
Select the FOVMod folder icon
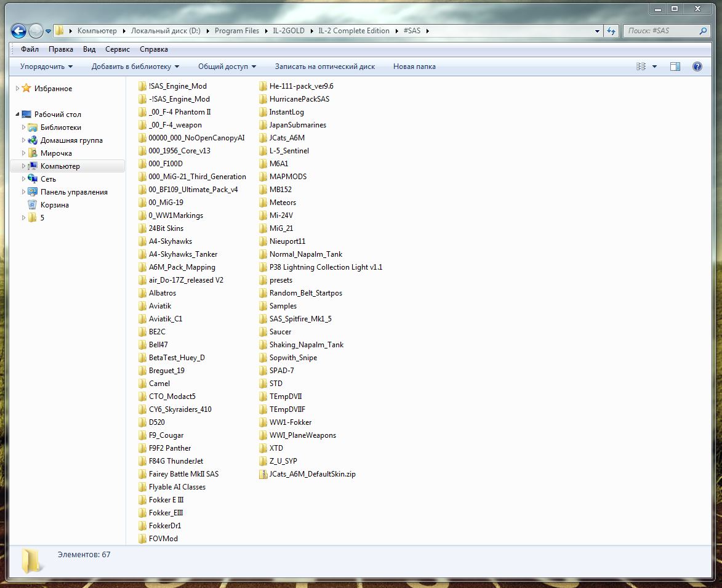(142, 539)
